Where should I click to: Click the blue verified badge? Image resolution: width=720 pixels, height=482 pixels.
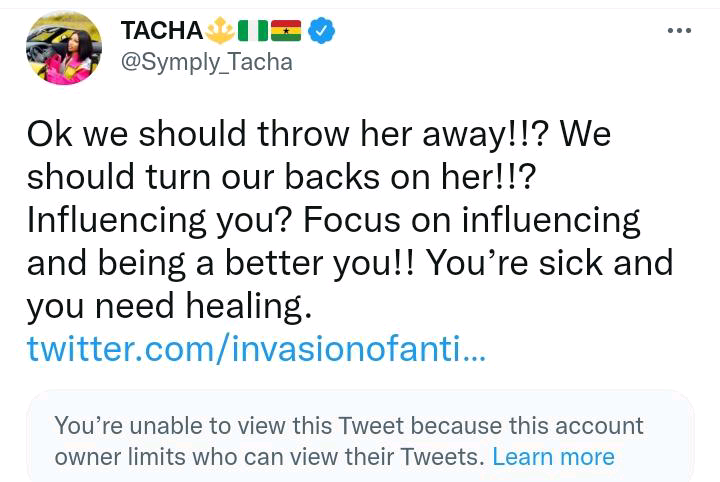320,31
